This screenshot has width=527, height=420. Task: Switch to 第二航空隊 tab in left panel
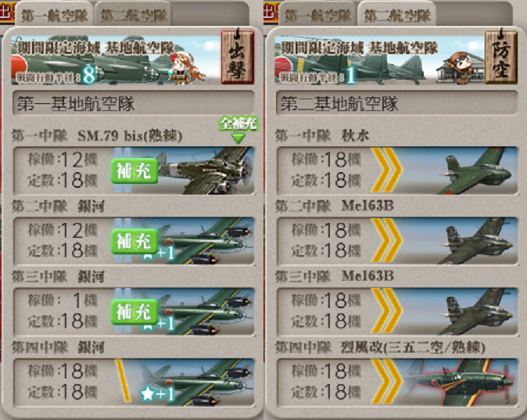click(134, 16)
